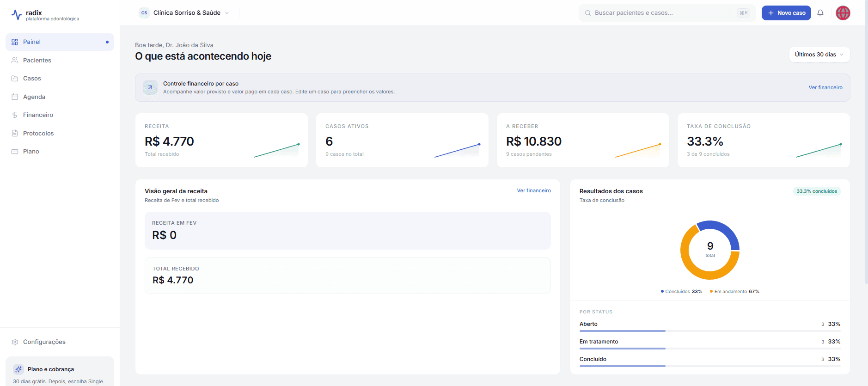
Task: Select Protocolos in the sidebar
Action: click(38, 134)
